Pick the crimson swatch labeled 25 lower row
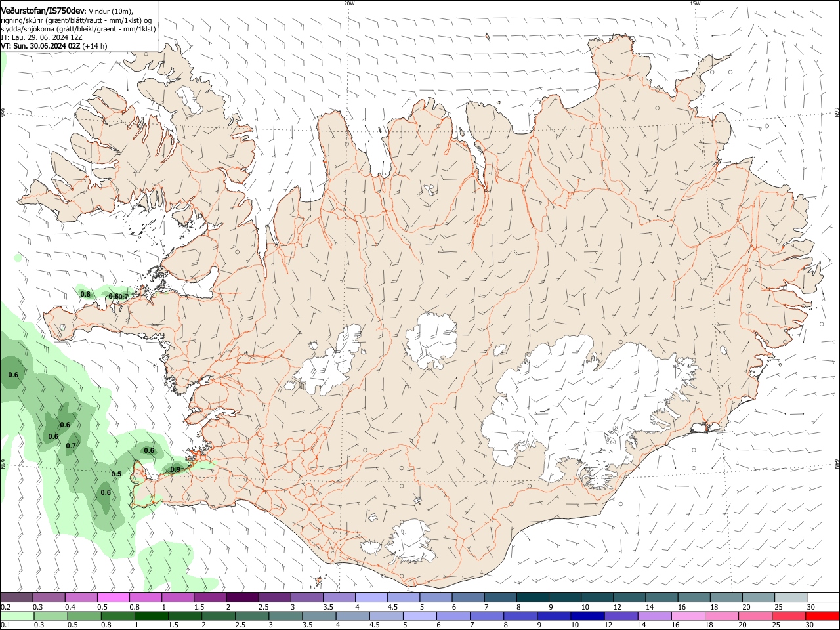 pos(789,616)
